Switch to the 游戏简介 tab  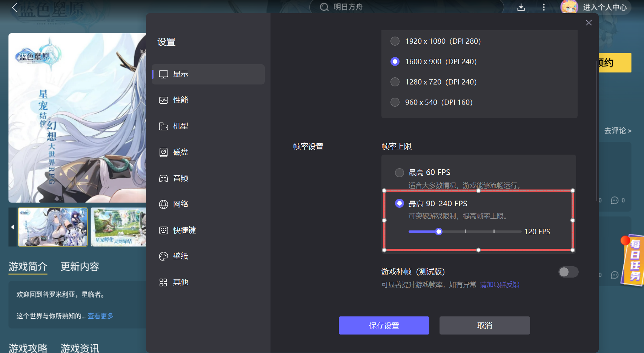(28, 267)
